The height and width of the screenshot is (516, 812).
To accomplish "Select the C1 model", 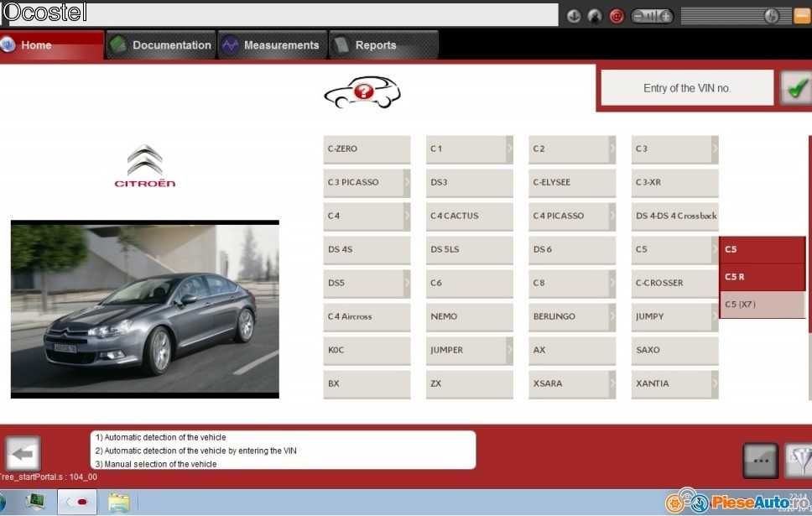I will [466, 149].
